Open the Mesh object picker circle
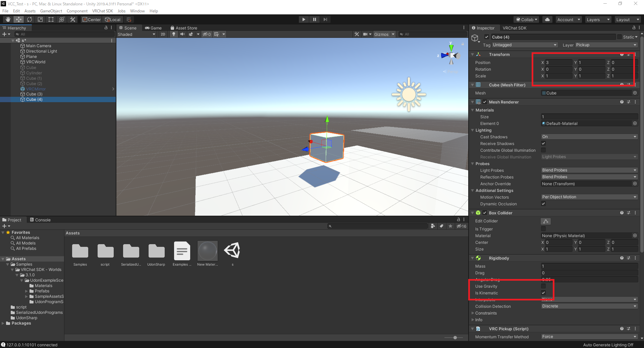This screenshot has height=348, width=644. click(x=635, y=93)
